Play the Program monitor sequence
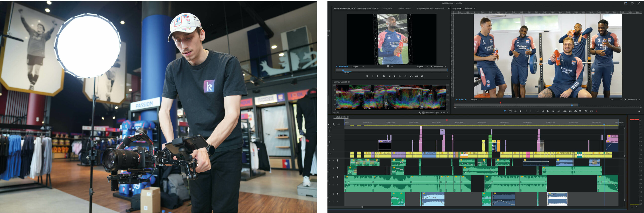Viewport: 644px width, 213px height. click(548, 111)
